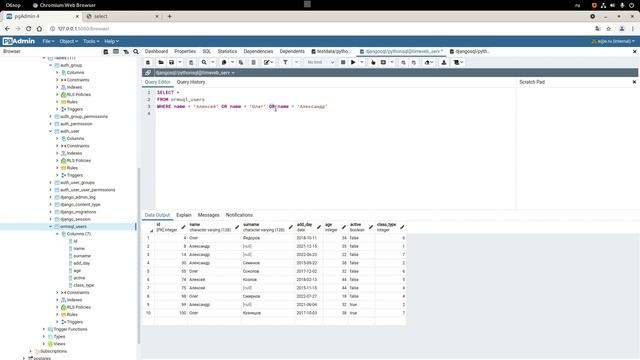Click the Filter funnel icon
Image resolution: width=640 pixels, height=360 pixels.
pos(285,62)
